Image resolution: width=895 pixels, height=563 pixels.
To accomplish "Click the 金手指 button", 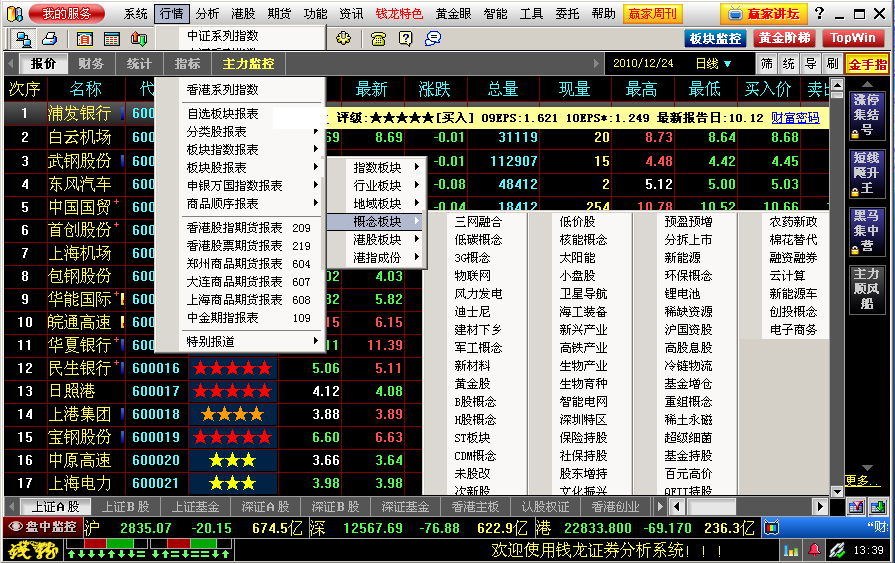I will click(868, 64).
